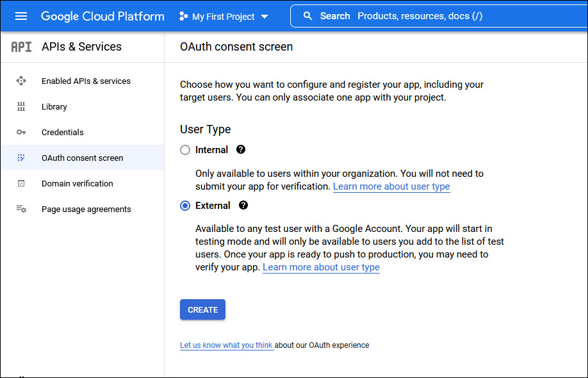588x378 pixels.
Task: Open help tooltip next to Internal
Action: click(x=240, y=149)
